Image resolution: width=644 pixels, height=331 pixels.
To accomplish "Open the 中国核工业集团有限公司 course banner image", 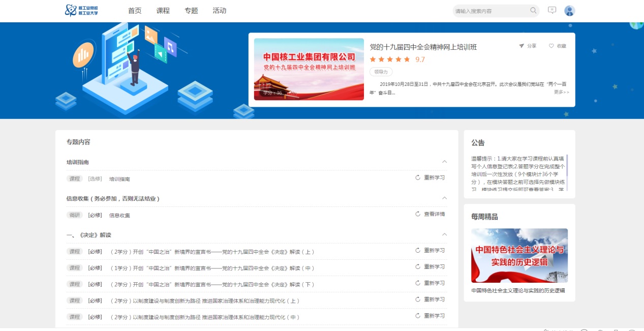I will [309, 69].
